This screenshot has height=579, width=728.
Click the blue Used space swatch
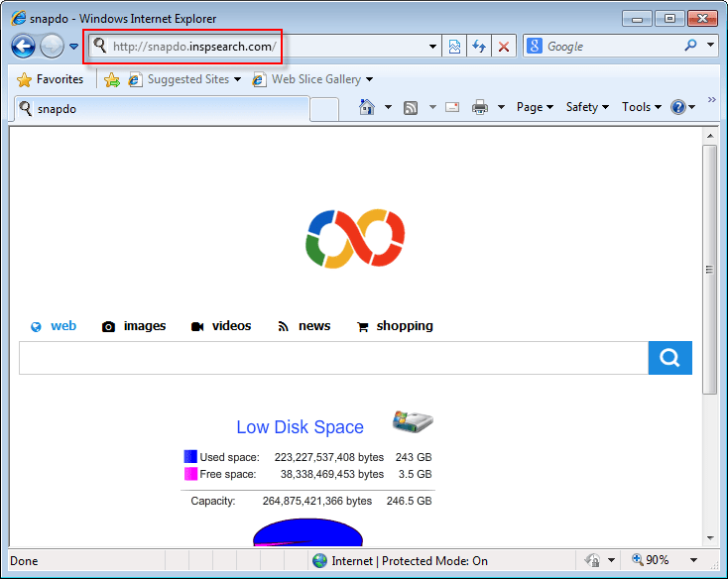point(190,456)
